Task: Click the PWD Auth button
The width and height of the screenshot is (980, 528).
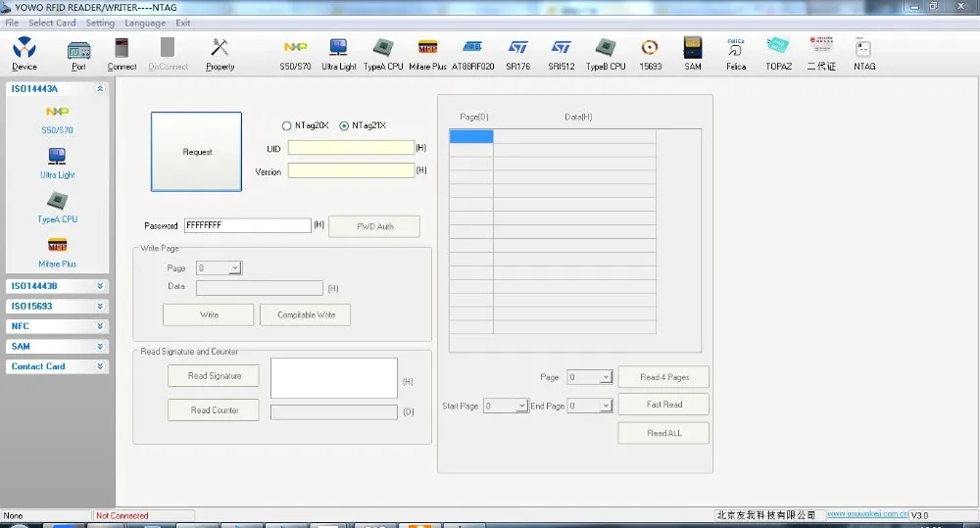Action: 374,226
